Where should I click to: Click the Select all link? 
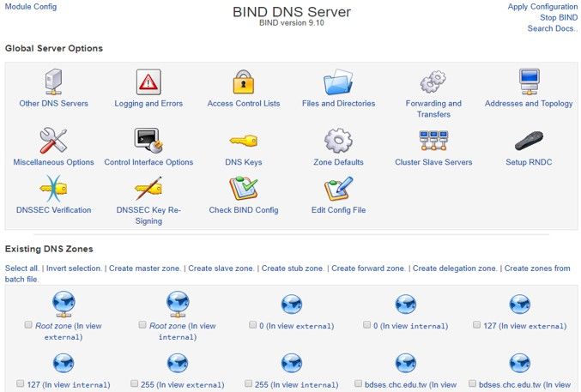point(21,268)
